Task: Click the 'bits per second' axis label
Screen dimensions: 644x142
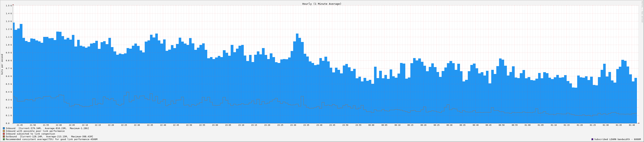Action: (x=2, y=64)
